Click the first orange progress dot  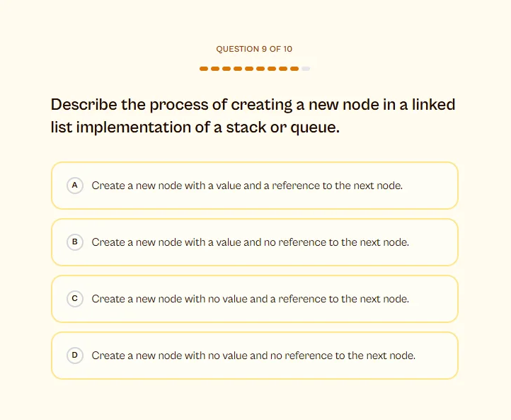(x=204, y=69)
